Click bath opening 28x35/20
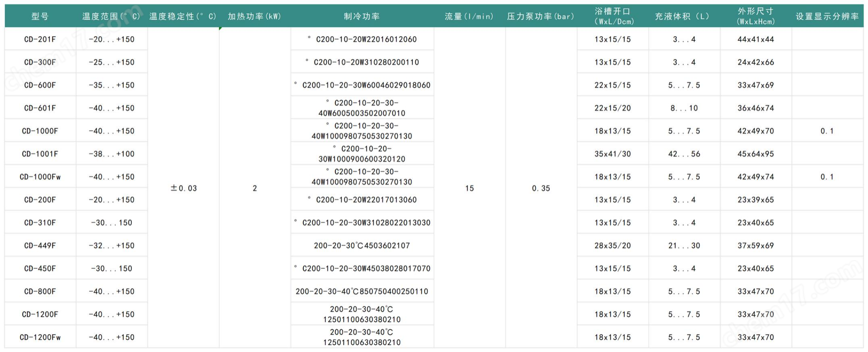 click(x=612, y=246)
